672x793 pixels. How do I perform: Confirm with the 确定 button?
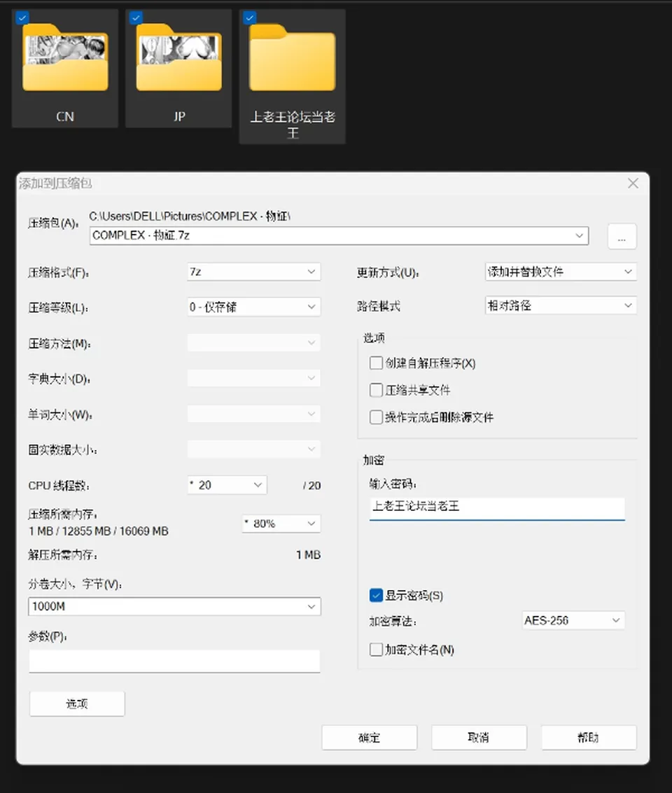click(369, 738)
